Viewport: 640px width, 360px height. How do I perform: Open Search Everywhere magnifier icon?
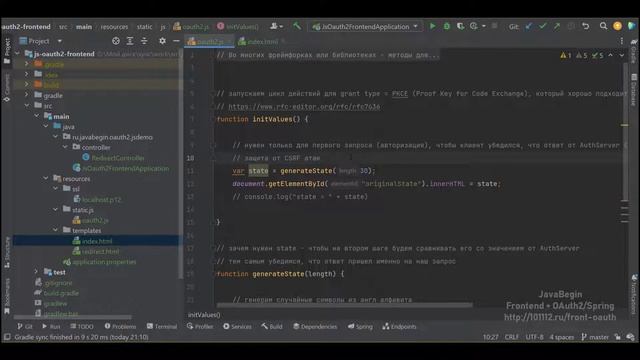tap(603, 27)
